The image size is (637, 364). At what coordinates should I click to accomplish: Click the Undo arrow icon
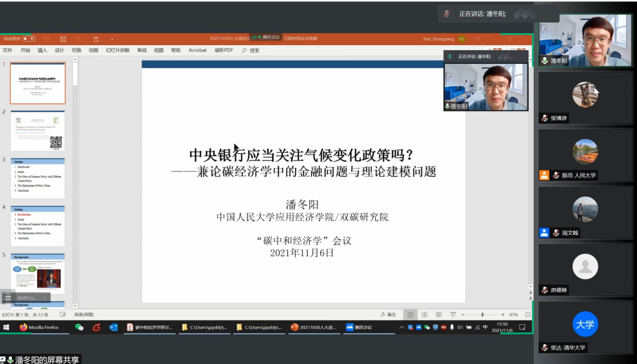pyautogui.click(x=47, y=39)
